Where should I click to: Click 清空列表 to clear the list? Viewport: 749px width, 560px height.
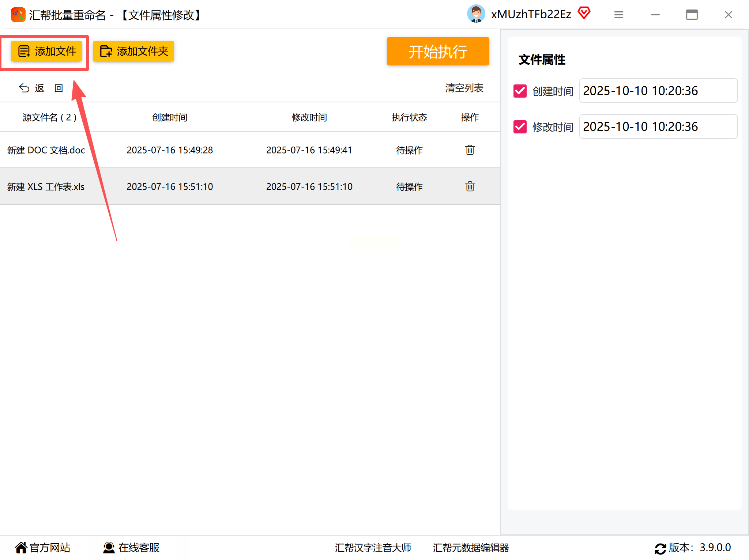(464, 88)
